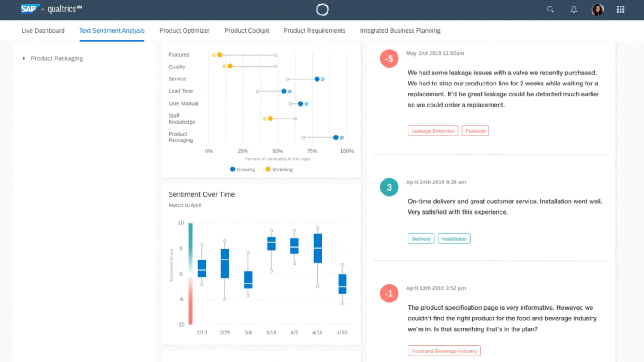Open notifications bell icon
Viewport: 644px width, 362px height.
click(x=574, y=10)
